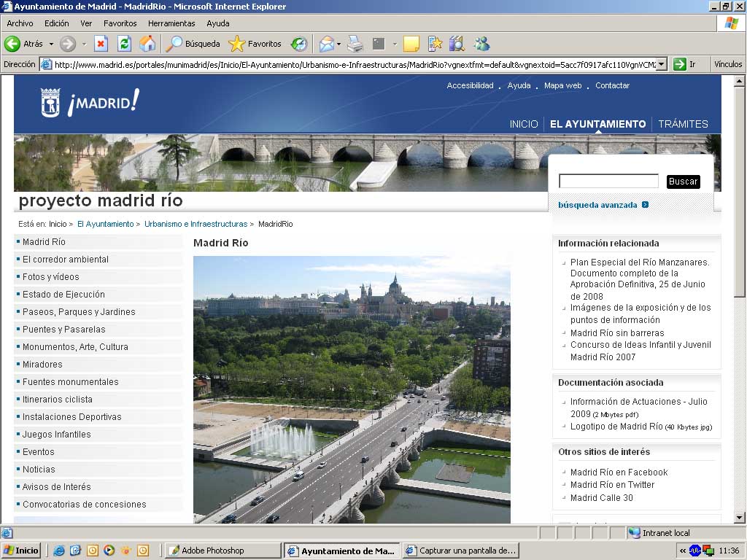Viewport: 747px width, 560px height.
Task: Go to the browser Home page icon
Action: tap(147, 44)
